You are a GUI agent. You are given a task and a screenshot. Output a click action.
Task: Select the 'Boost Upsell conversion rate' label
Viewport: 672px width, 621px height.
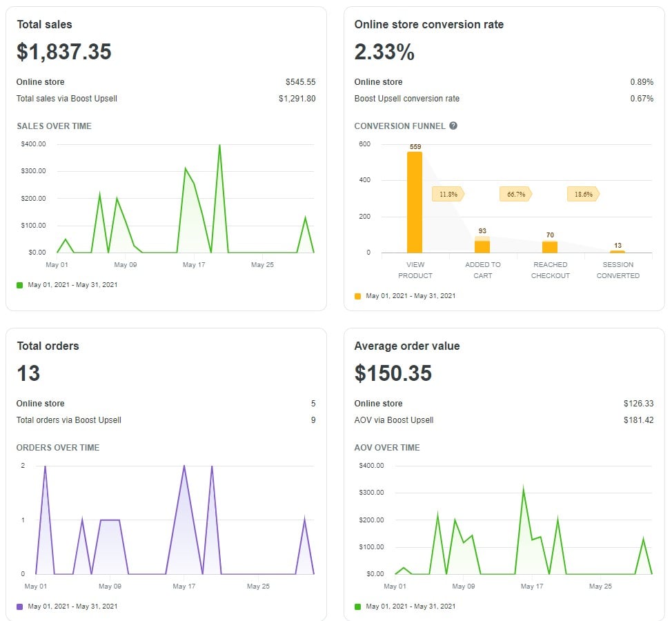pyautogui.click(x=406, y=99)
